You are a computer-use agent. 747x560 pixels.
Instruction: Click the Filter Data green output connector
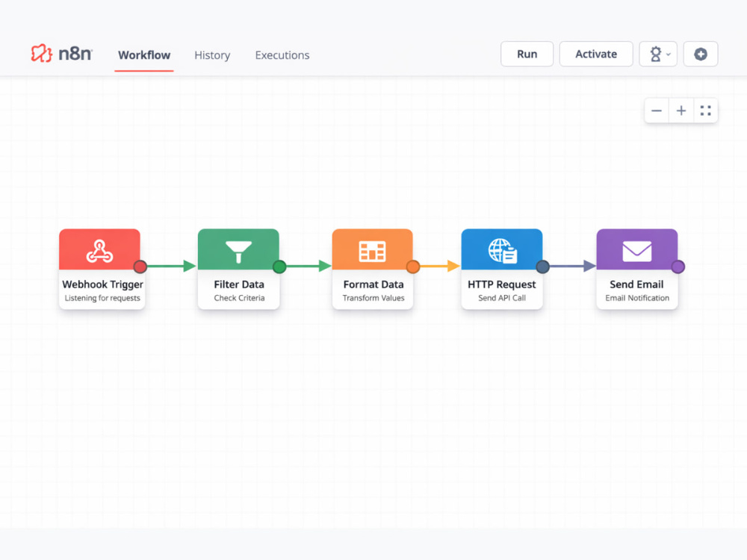279,267
